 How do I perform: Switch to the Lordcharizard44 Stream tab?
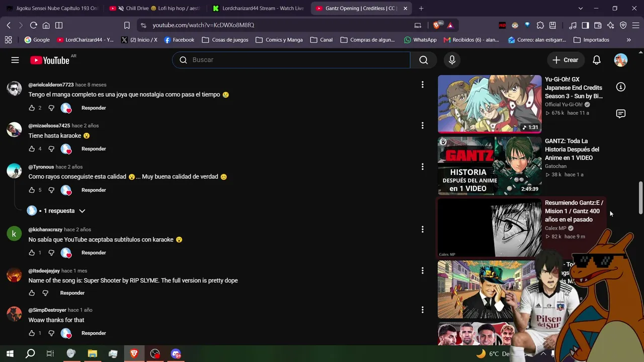(259, 9)
